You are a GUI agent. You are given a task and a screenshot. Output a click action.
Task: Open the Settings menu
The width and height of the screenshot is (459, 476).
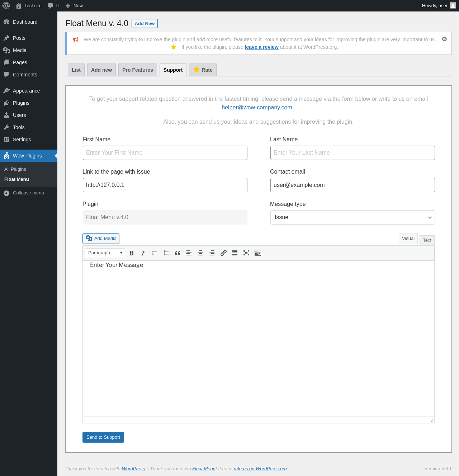[x=29, y=140]
